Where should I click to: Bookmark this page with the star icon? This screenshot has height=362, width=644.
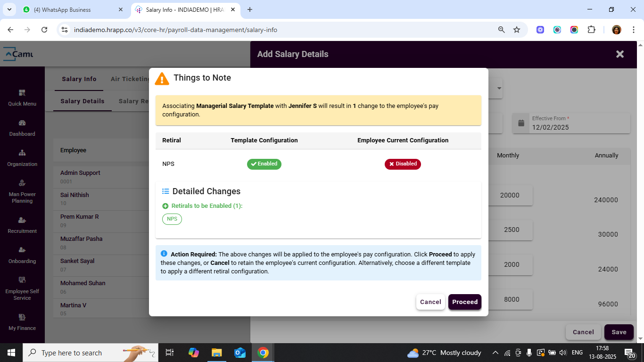click(517, 30)
